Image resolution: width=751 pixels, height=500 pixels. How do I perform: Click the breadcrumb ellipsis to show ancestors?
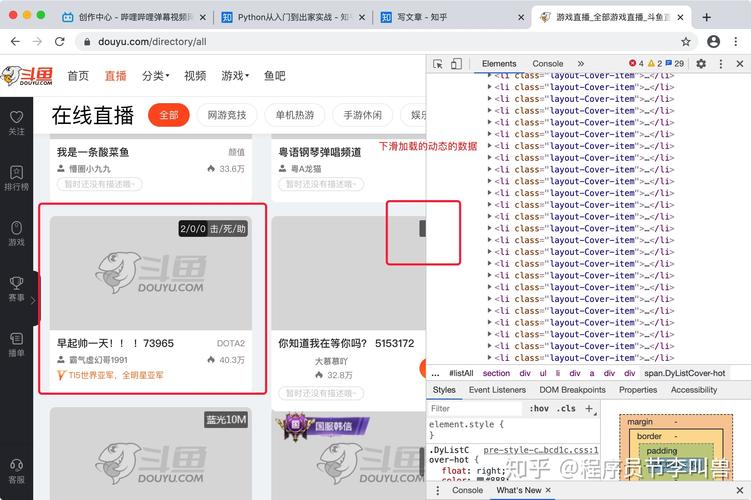(435, 374)
